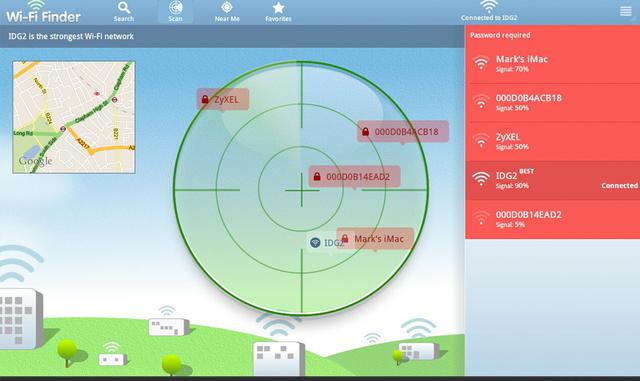
Task: Click the radar center crosshair
Action: point(302,190)
